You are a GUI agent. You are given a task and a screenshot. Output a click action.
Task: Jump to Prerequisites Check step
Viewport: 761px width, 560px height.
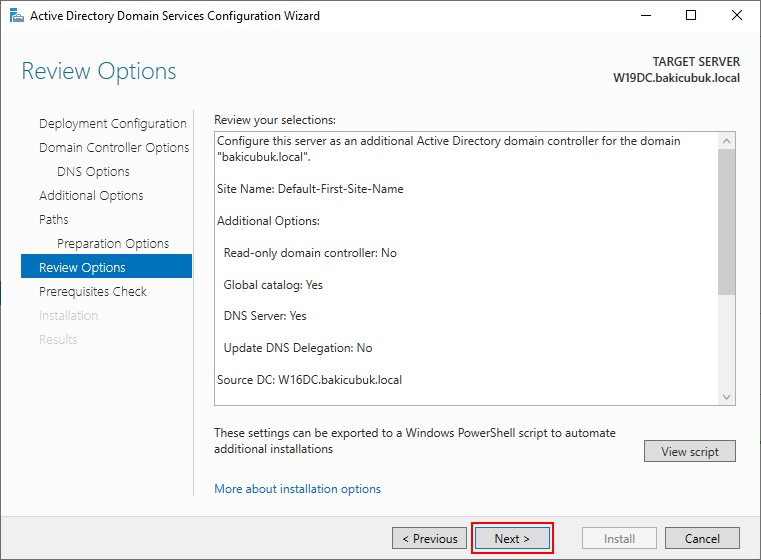93,292
